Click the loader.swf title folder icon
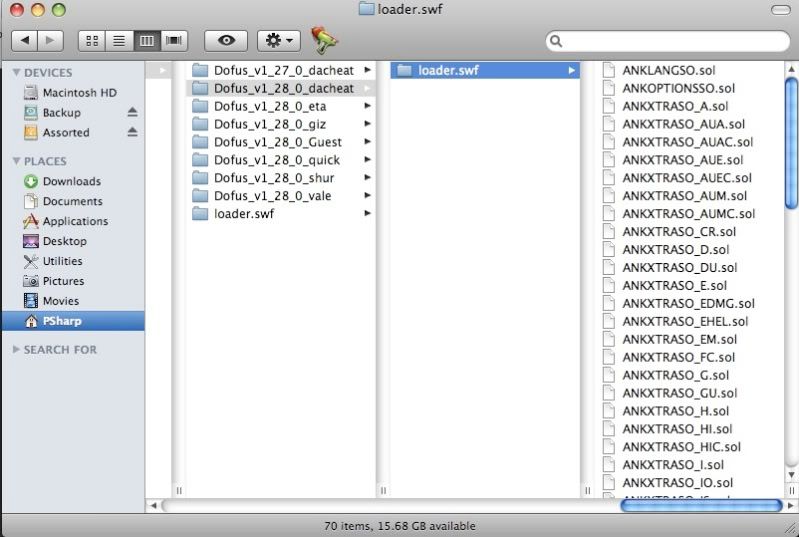The height and width of the screenshot is (537, 799). (x=366, y=9)
